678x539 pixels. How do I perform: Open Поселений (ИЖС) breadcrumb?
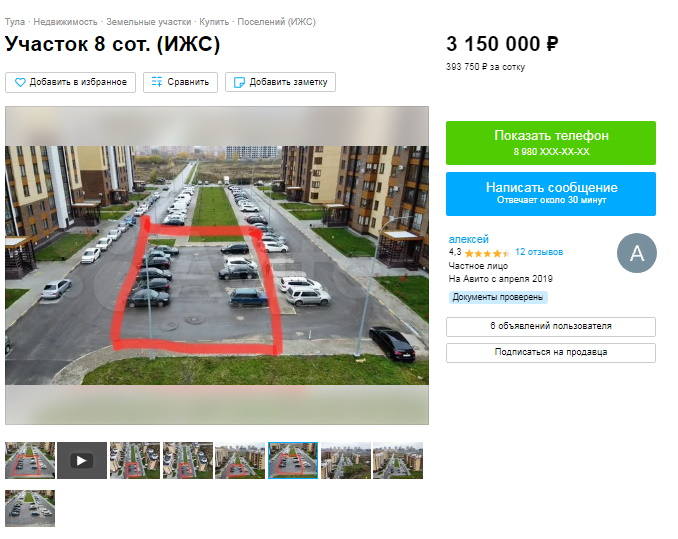pyautogui.click(x=276, y=22)
